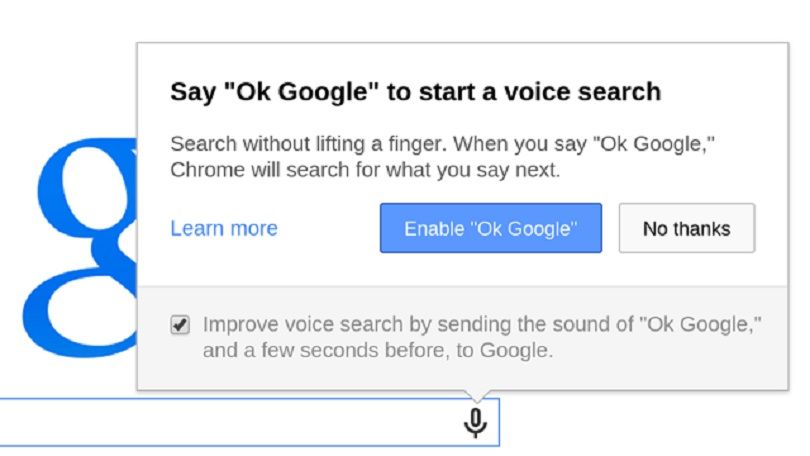Screen dimensions: 810x456
Task: Click the word "more" in Learn more
Action: click(x=254, y=229)
